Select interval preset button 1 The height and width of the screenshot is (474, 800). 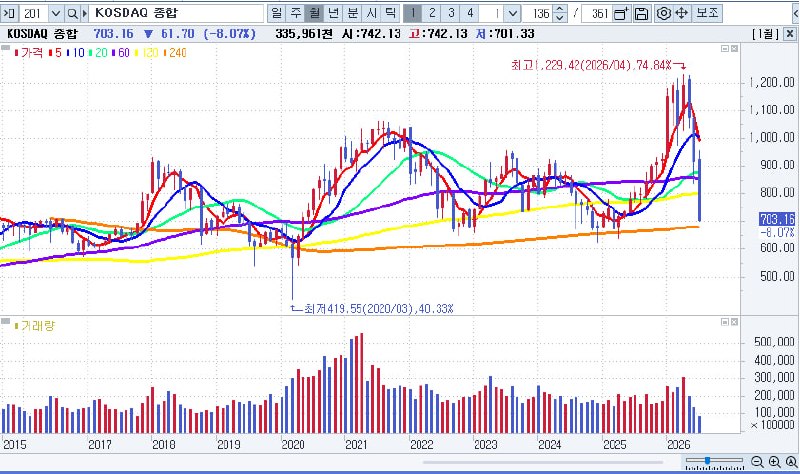pyautogui.click(x=413, y=13)
